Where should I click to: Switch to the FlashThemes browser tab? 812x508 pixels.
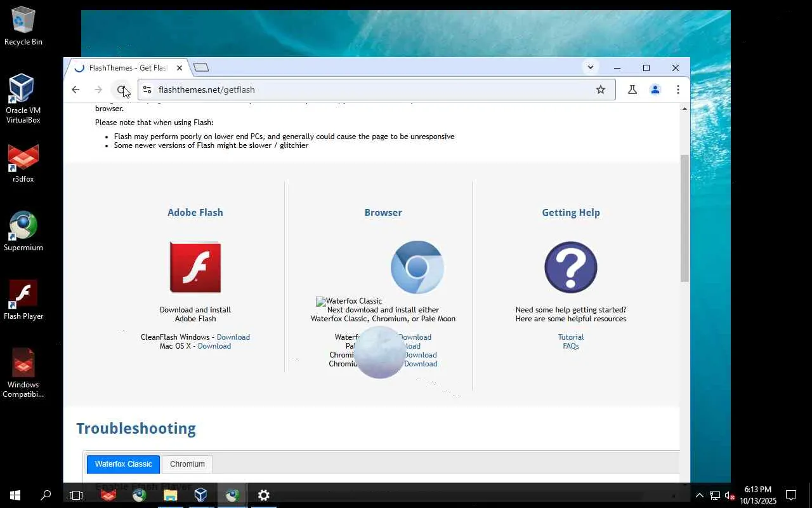127,68
